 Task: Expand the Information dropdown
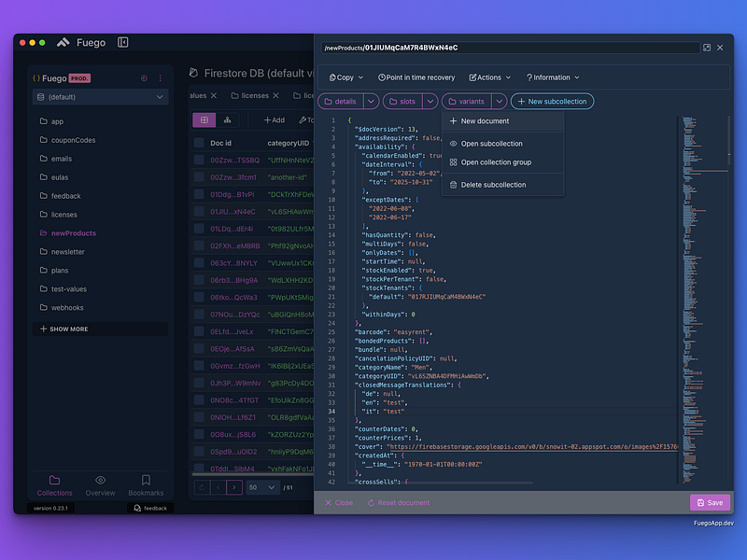553,77
